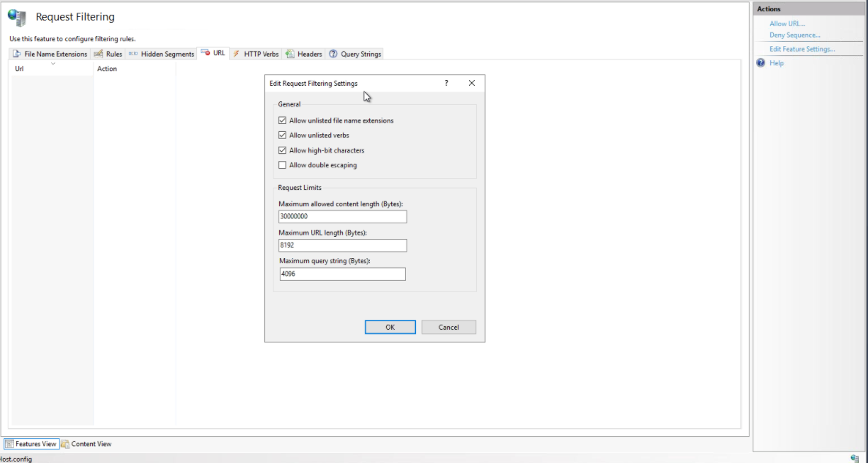Click the dialog's question mark help button
The image size is (868, 463).
point(446,83)
